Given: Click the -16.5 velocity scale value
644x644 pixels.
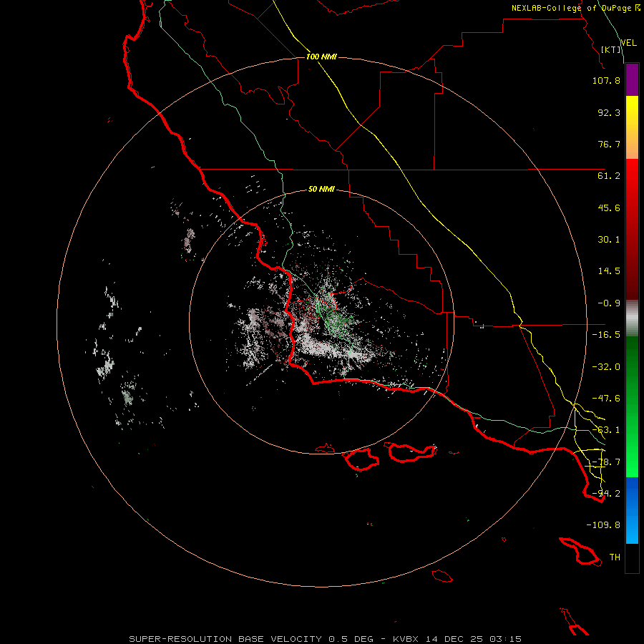Looking at the screenshot, I should [606, 335].
